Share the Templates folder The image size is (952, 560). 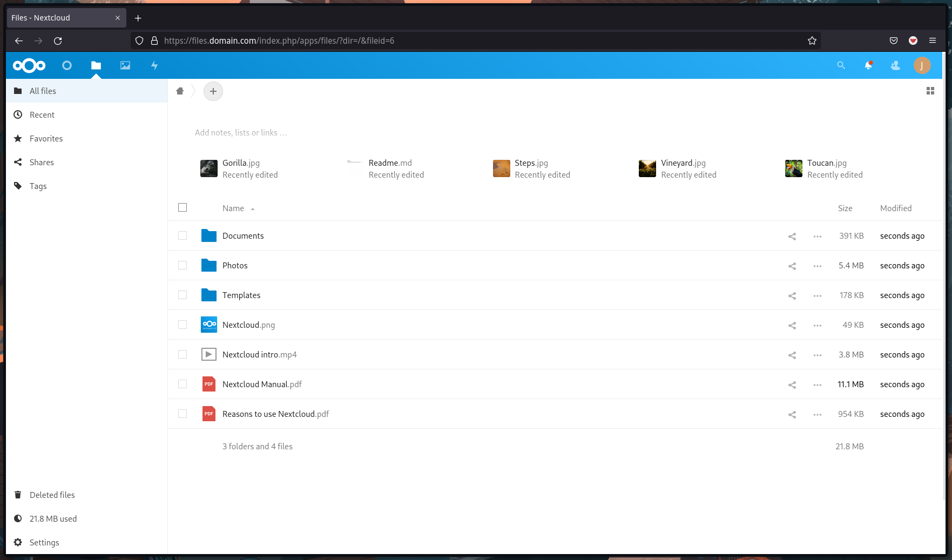[x=792, y=295]
